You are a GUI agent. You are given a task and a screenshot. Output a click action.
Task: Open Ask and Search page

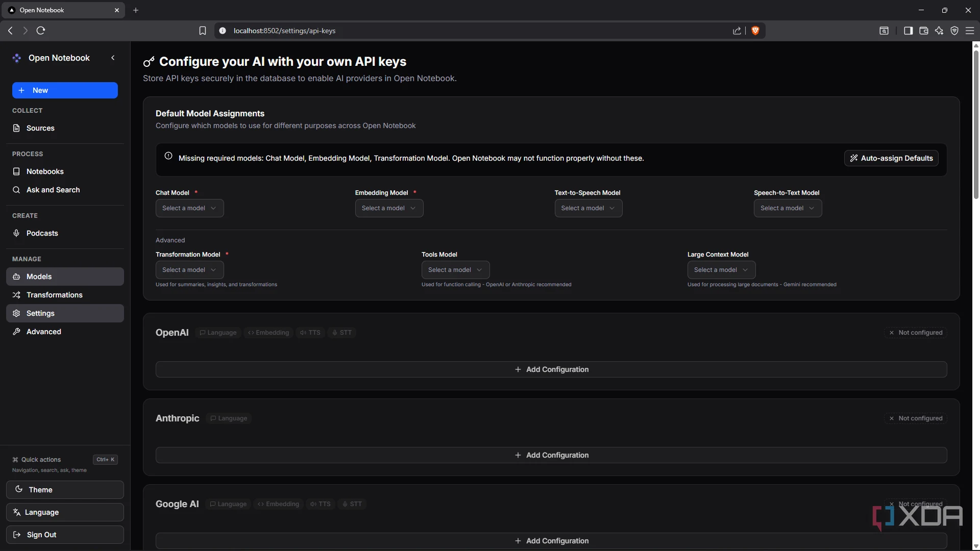[x=65, y=190]
